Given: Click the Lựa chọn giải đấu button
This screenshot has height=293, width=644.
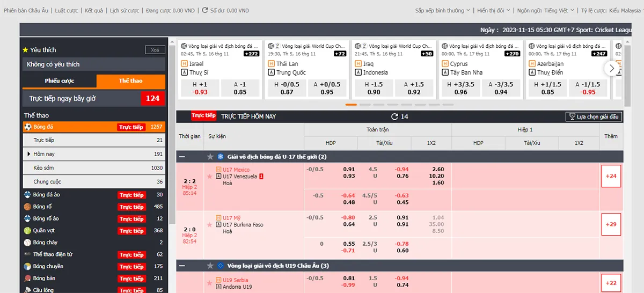Looking at the screenshot, I should tap(595, 116).
